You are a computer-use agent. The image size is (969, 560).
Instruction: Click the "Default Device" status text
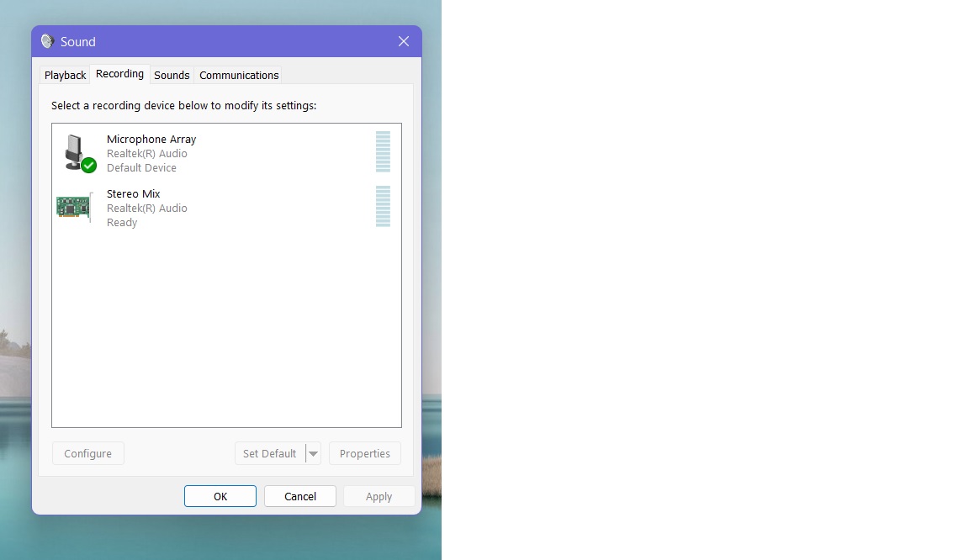point(141,167)
